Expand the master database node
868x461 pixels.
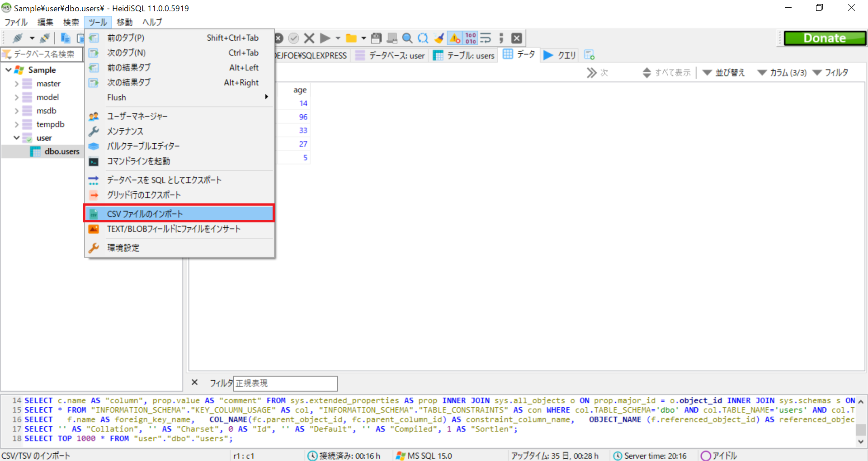[17, 84]
